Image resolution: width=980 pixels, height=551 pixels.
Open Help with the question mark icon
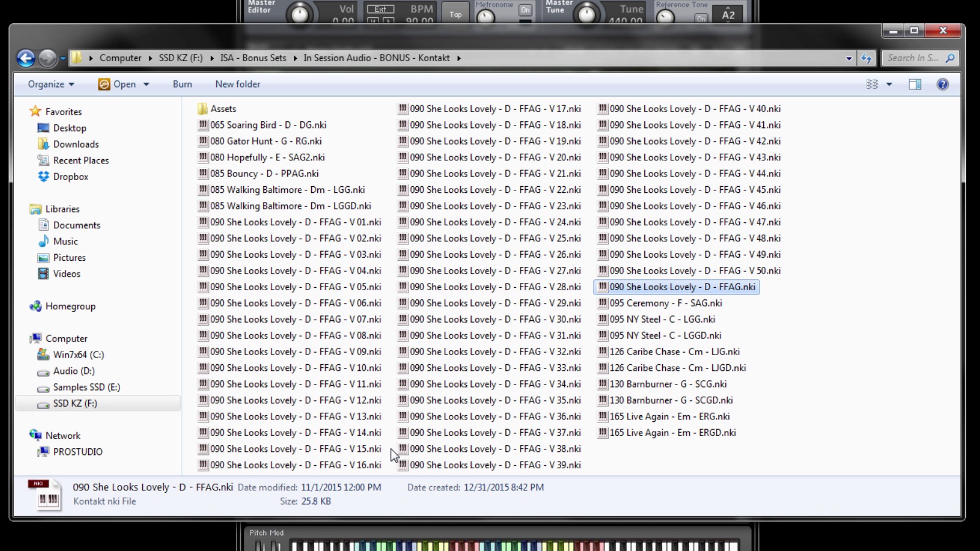click(943, 84)
